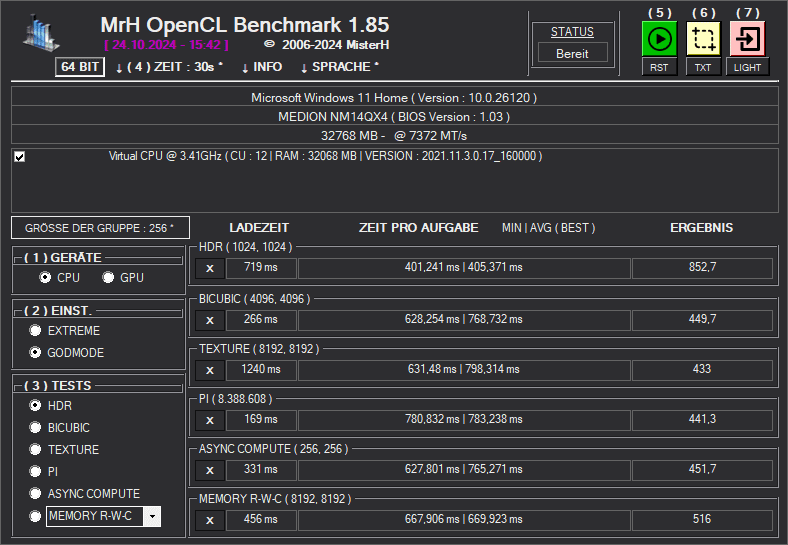
Task: Click the ASYNC COMPUTE result 451,7
Action: click(x=702, y=470)
